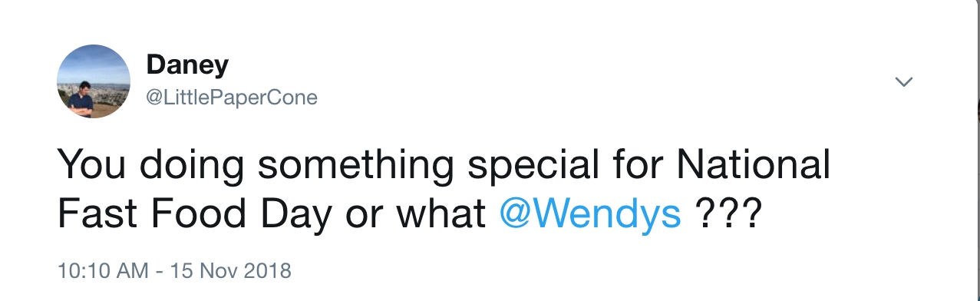Open the @LittlePaperCone handle profile
Screen dimensions: 980x301
(232, 98)
